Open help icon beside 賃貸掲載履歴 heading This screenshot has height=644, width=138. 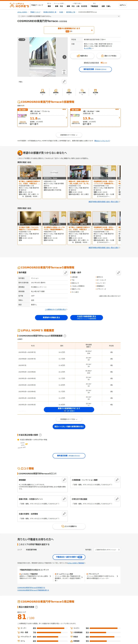point(65,336)
